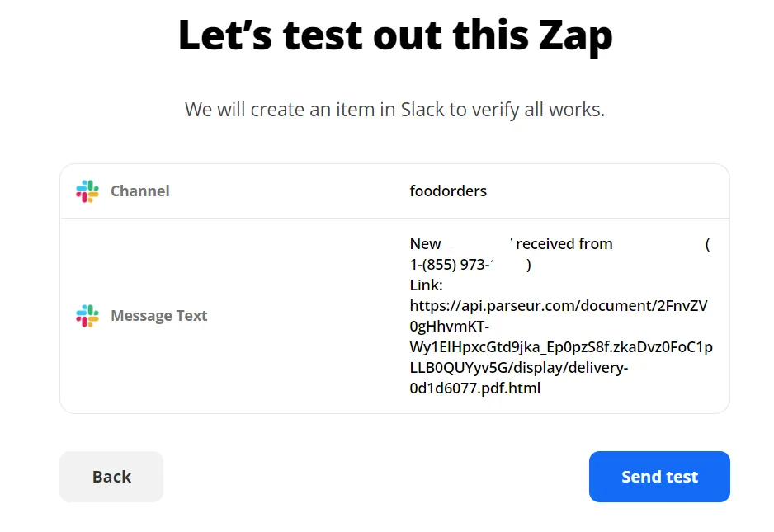Image resolution: width=774 pixels, height=532 pixels.
Task: Click the Back button
Action: pyautogui.click(x=111, y=477)
